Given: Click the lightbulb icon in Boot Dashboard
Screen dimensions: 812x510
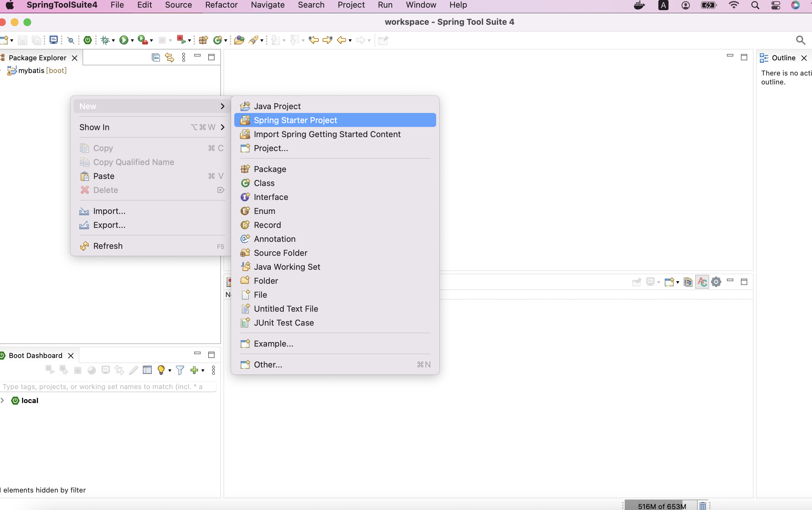Looking at the screenshot, I should (161, 370).
